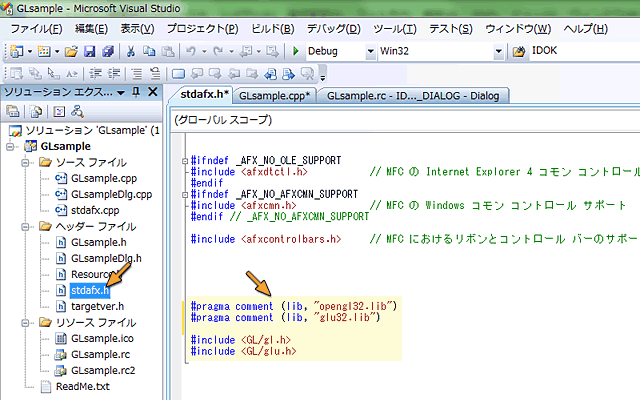Switch to the GLsample.cpp* tab
Viewport: 640px width, 400px height.
point(275,96)
